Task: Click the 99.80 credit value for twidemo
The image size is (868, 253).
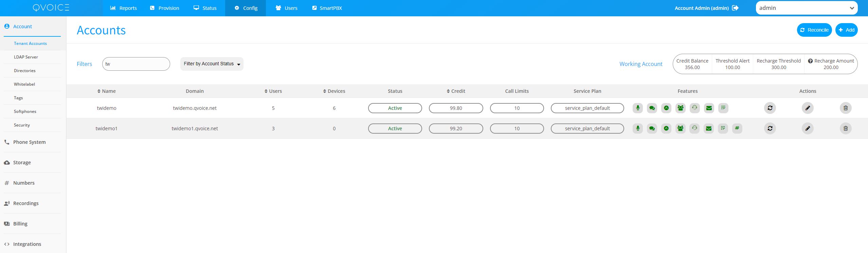Action: click(x=456, y=108)
